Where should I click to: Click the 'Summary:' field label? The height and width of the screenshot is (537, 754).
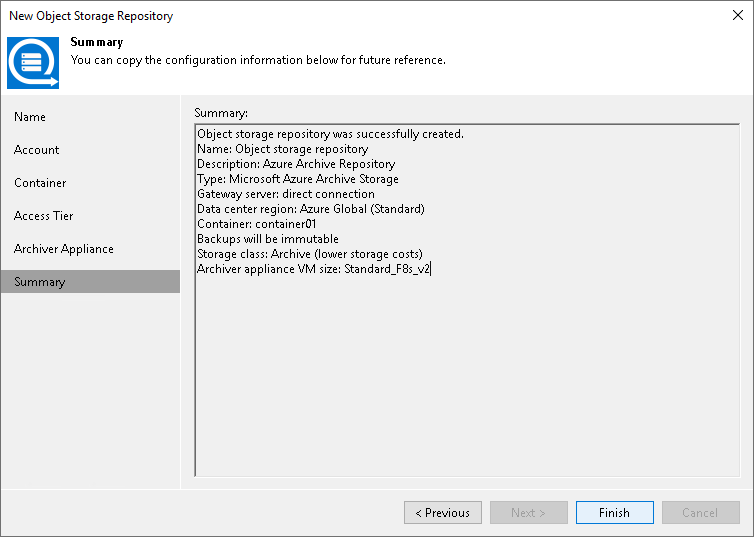[x=221, y=113]
